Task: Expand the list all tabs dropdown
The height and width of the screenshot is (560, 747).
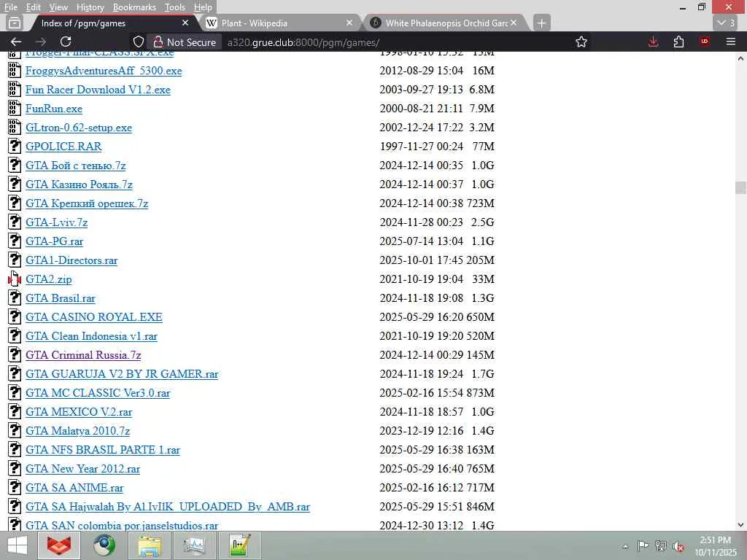Action: [727, 23]
